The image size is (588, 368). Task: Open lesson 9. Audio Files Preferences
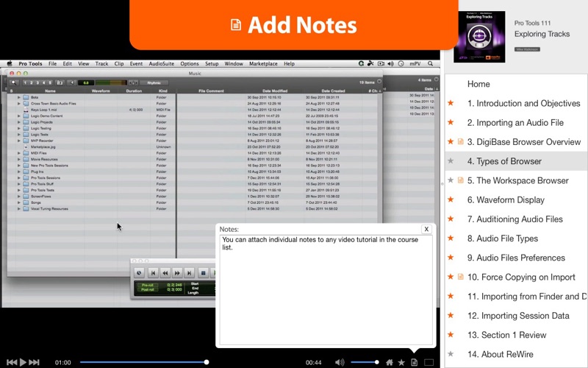click(516, 258)
